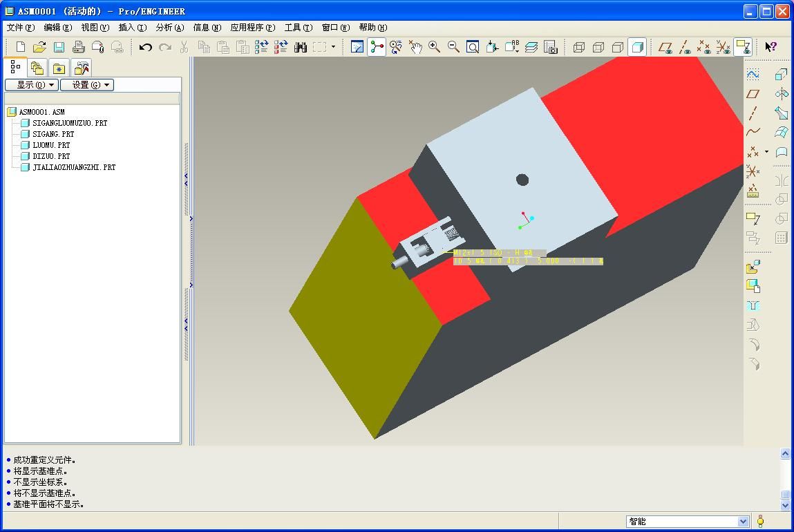This screenshot has width=794, height=532.
Task: Open the Find tool with binoculars icon
Action: coord(301,47)
